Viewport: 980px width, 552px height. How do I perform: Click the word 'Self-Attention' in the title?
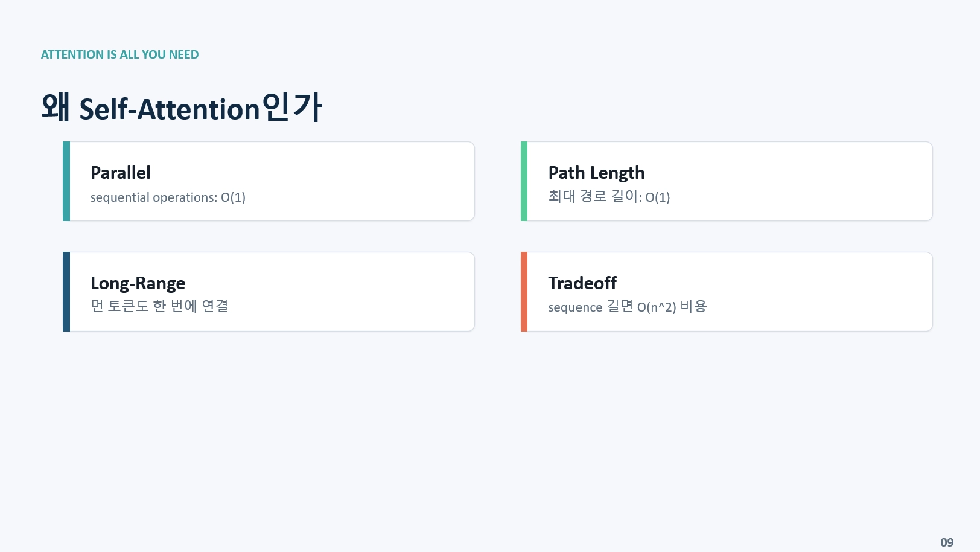point(170,109)
